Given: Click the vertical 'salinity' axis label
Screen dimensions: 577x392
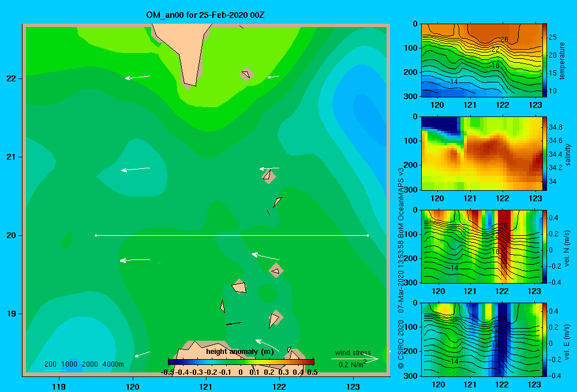Looking at the screenshot, I should (x=568, y=154).
